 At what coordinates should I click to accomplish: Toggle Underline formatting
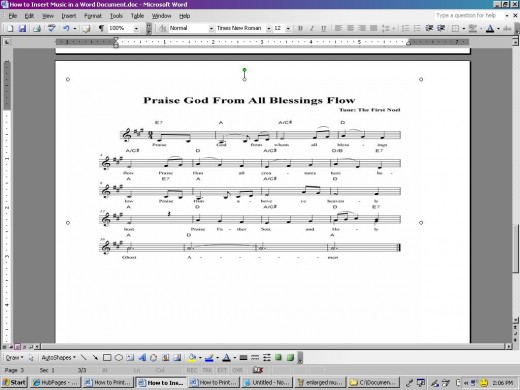click(323, 28)
